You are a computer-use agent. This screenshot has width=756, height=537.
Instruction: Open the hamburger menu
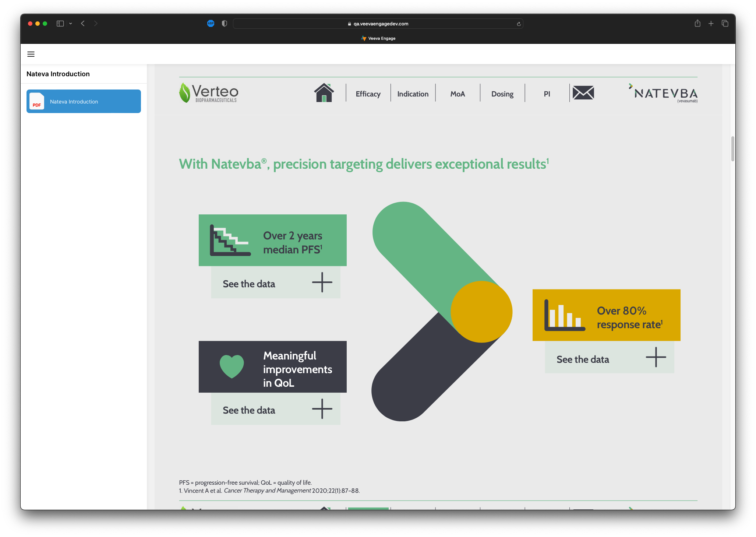pyautogui.click(x=31, y=54)
